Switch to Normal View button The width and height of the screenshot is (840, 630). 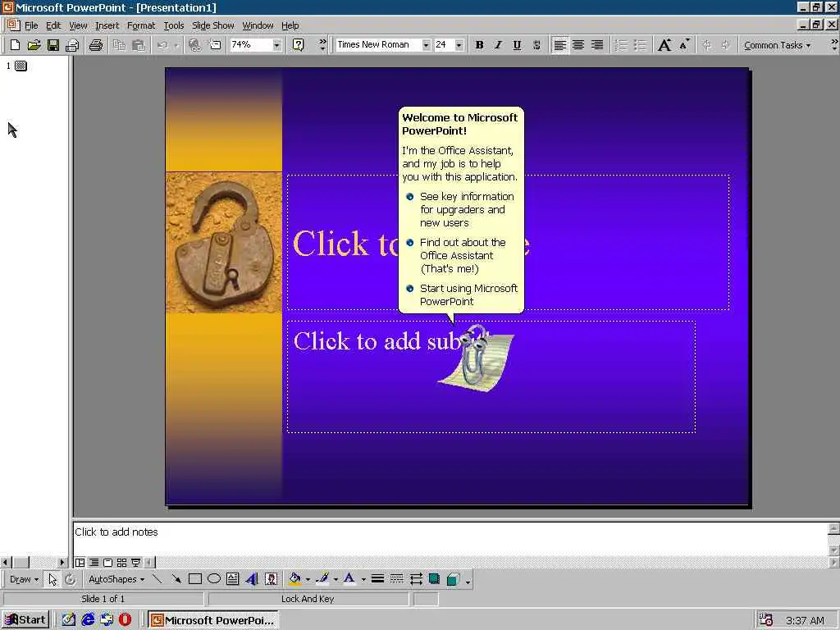pyautogui.click(x=80, y=563)
